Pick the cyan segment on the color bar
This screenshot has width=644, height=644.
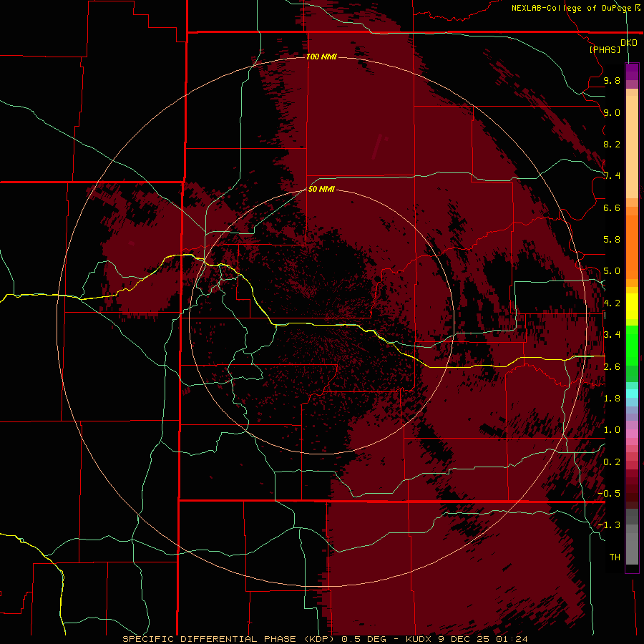point(632,394)
